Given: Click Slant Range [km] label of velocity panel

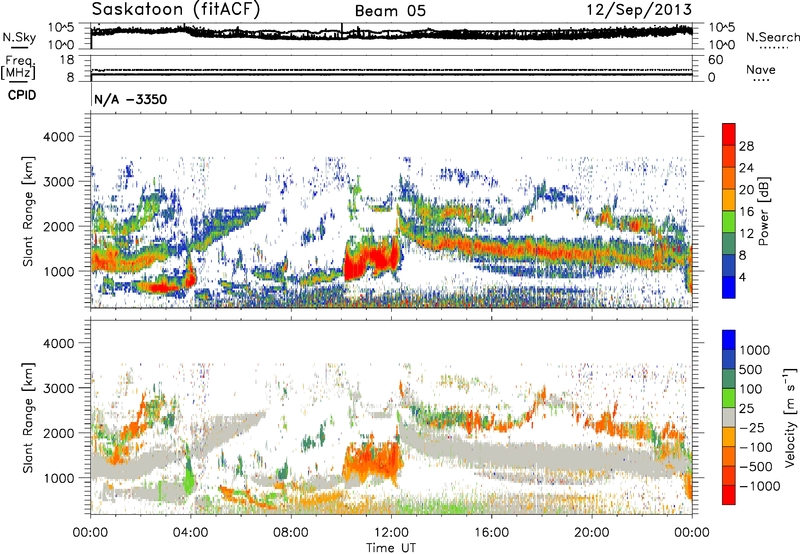Looking at the screenshot, I should [28, 417].
